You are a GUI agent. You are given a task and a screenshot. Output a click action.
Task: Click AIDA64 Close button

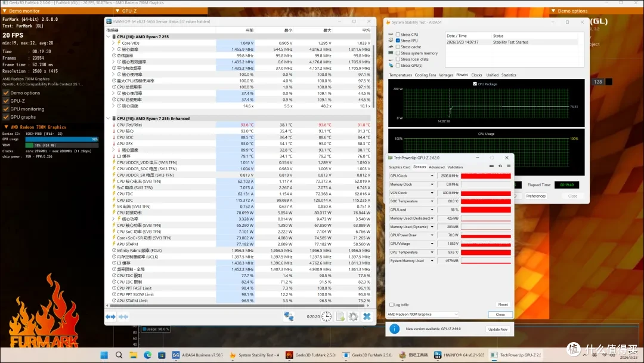tap(572, 196)
